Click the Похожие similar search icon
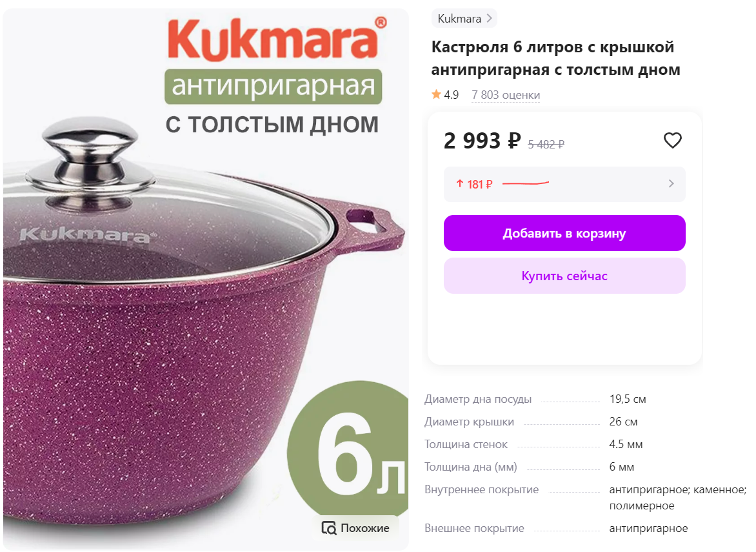Screen dimensions: 756x552 tap(329, 528)
